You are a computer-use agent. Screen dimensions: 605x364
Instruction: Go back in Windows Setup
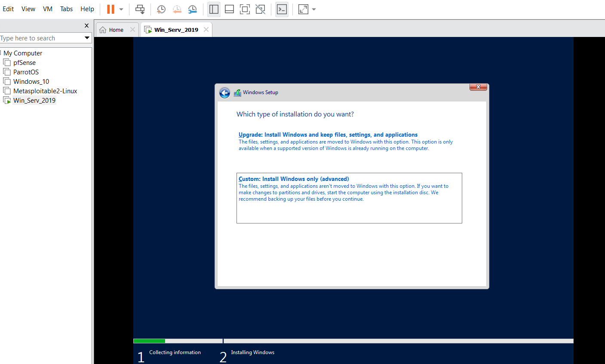tap(224, 92)
